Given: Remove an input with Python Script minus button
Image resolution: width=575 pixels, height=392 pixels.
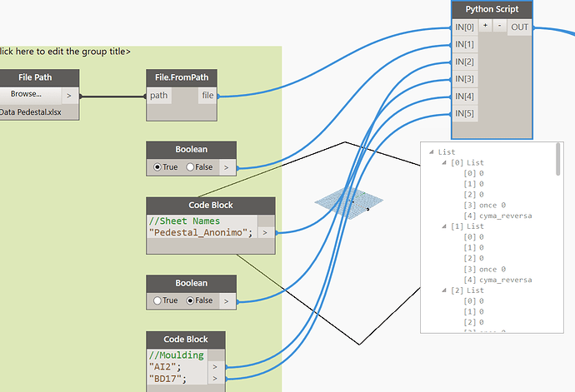Looking at the screenshot, I should 499,26.
